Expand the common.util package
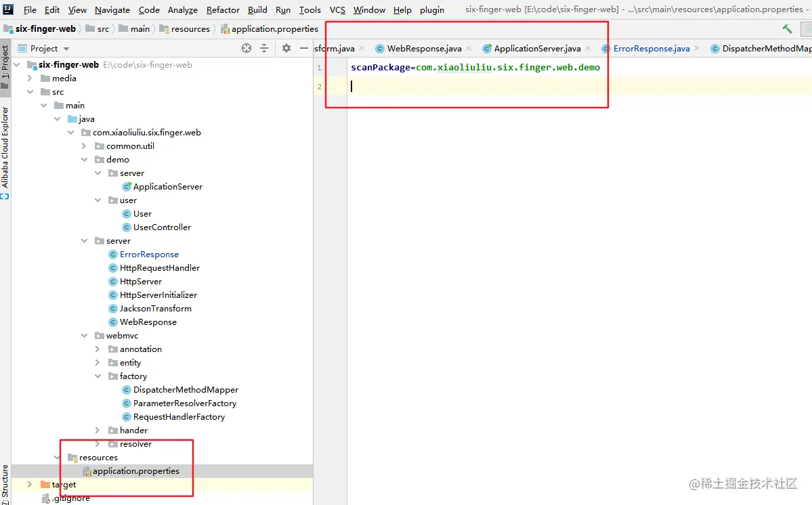The height and width of the screenshot is (505, 812). (84, 146)
